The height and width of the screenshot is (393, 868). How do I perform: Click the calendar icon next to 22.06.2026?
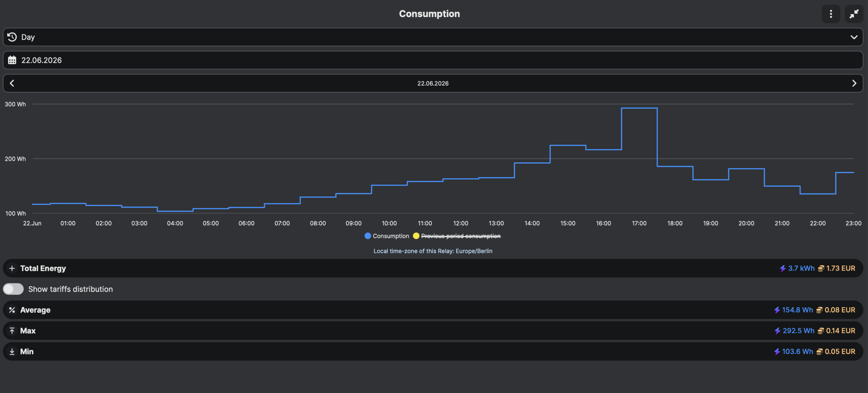click(12, 60)
